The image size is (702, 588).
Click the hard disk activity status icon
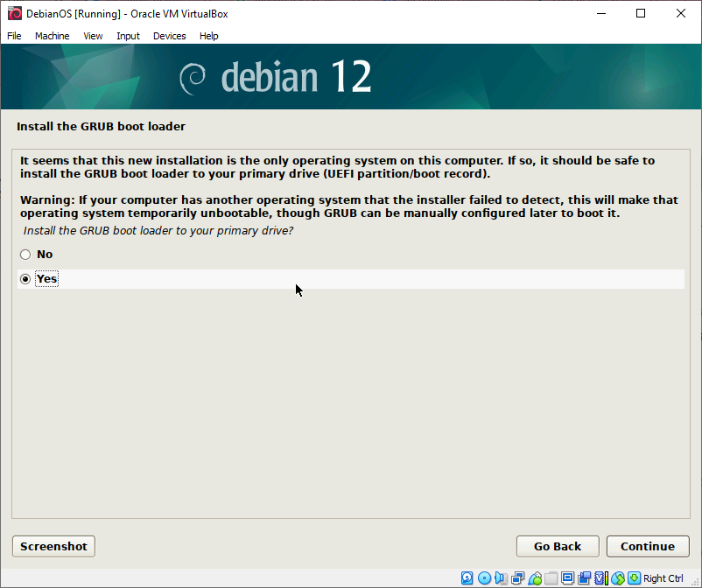point(467,578)
